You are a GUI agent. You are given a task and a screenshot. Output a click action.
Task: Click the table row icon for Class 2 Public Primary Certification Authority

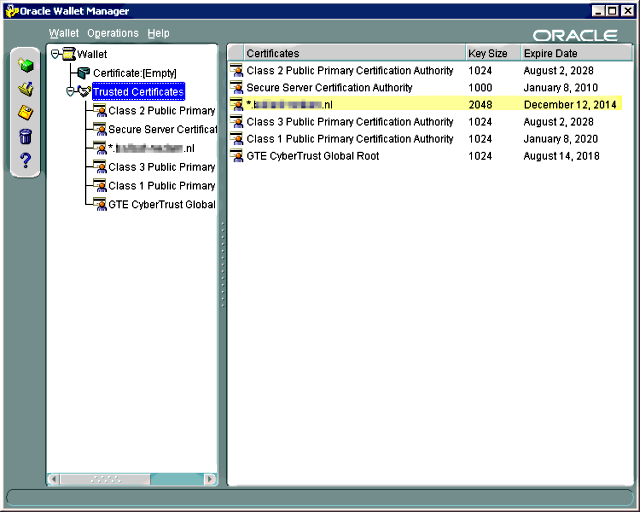pyautogui.click(x=236, y=70)
